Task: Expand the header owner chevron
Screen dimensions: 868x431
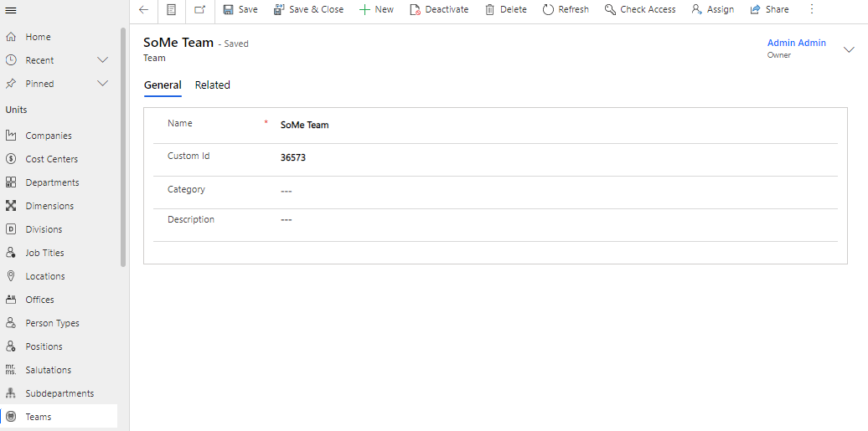Action: pos(849,49)
